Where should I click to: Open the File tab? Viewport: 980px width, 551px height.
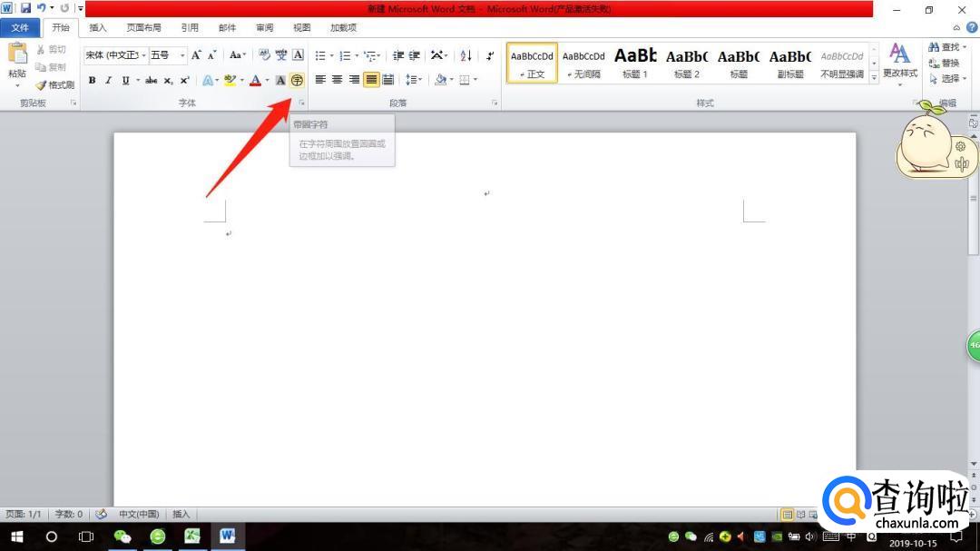tap(20, 27)
